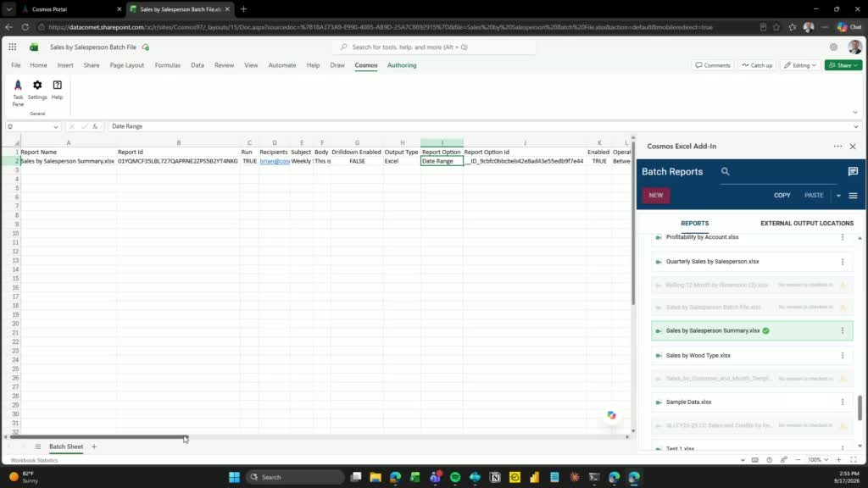Click the add-in list vertical scrollbar

coord(860,408)
